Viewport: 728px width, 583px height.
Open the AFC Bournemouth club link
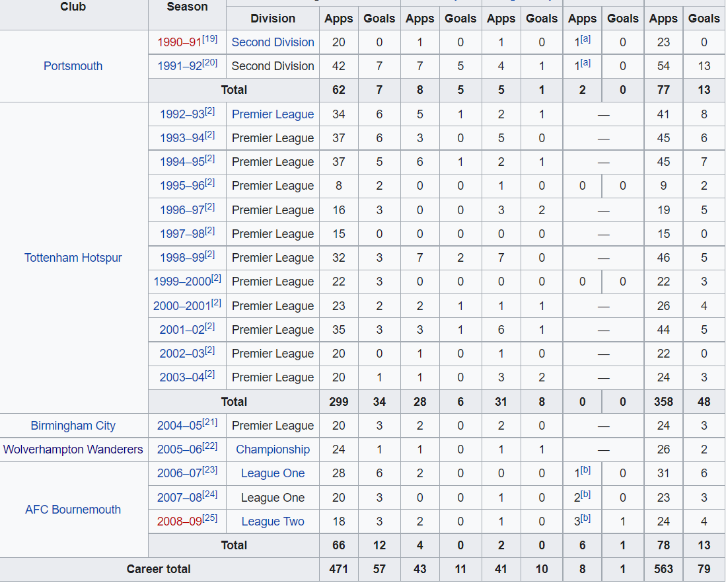pos(73,510)
